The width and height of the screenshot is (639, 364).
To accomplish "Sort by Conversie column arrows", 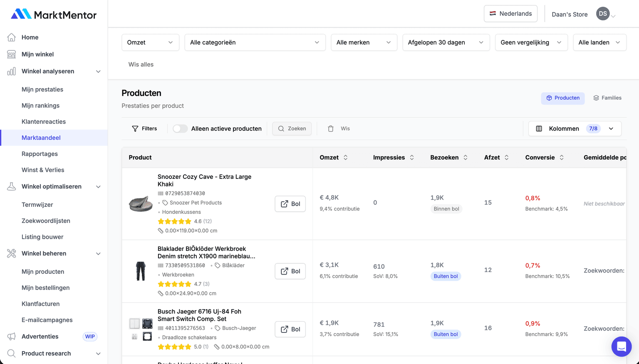I will (562, 158).
